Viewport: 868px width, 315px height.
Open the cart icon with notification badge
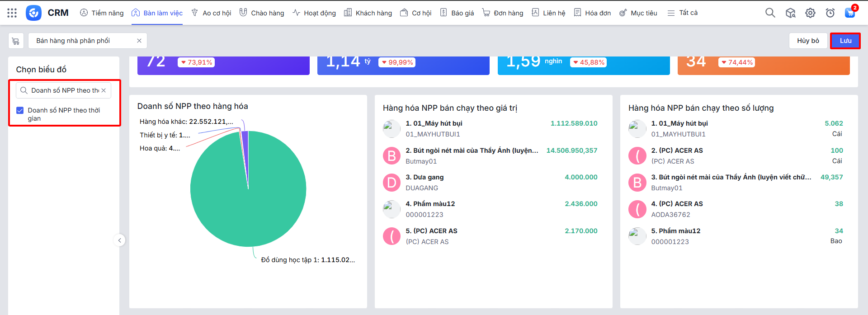(850, 13)
